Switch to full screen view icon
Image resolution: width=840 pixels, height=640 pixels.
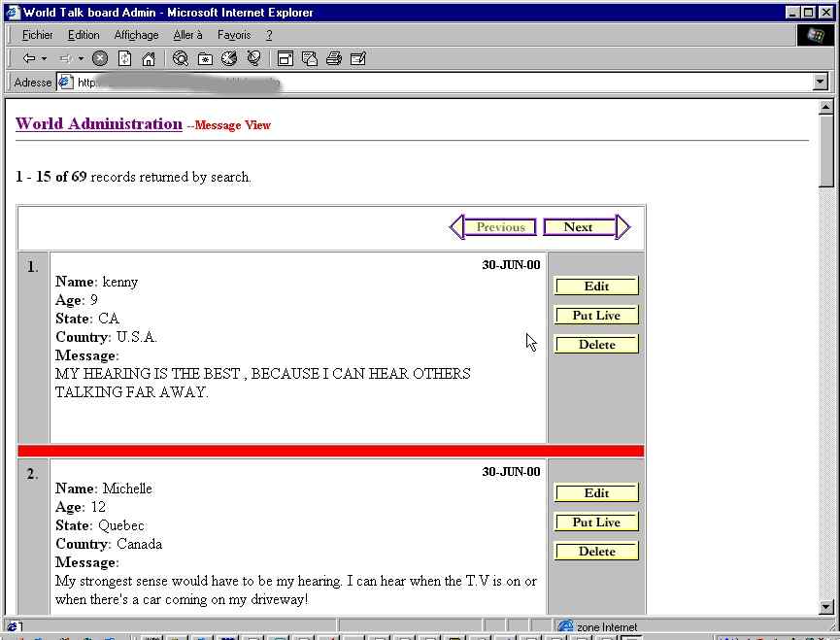(286, 58)
